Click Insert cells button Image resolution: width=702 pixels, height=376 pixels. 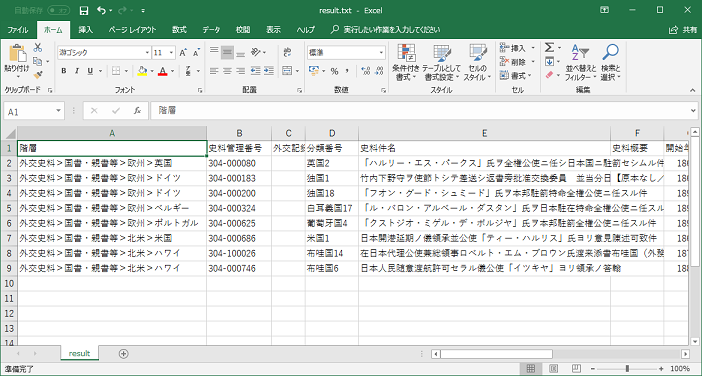coord(517,47)
